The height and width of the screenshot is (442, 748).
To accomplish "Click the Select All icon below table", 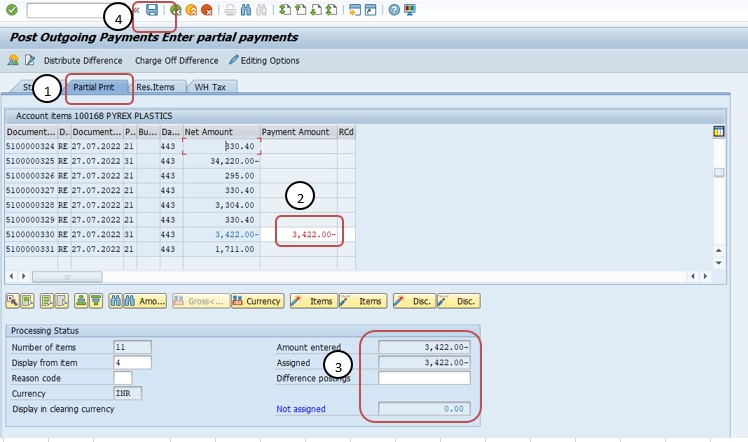I will (47, 301).
